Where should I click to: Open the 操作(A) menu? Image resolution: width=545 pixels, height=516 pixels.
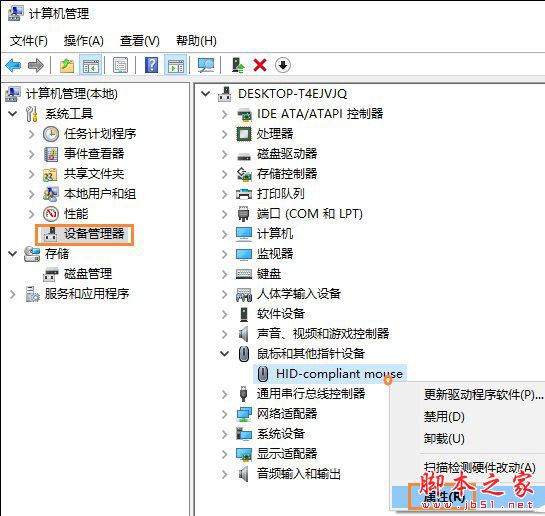click(x=83, y=41)
